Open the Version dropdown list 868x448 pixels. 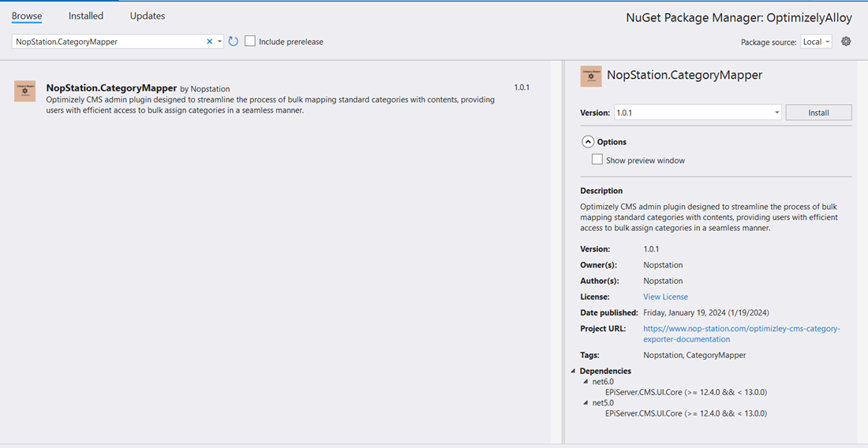click(776, 113)
